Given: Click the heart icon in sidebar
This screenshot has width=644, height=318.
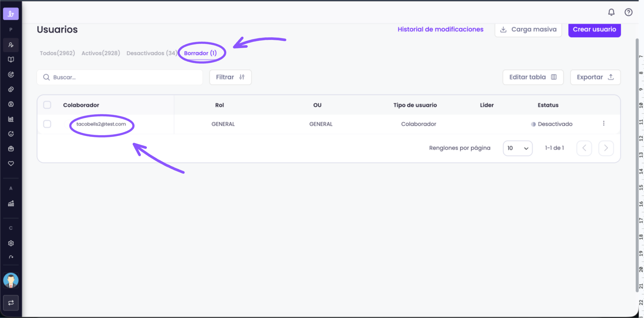Looking at the screenshot, I should pos(11,163).
